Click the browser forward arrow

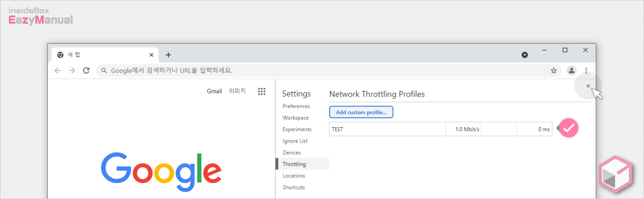coord(72,70)
